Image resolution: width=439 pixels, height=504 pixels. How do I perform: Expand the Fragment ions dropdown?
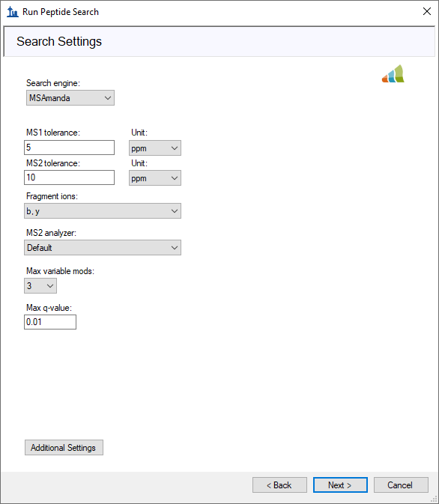(103, 211)
